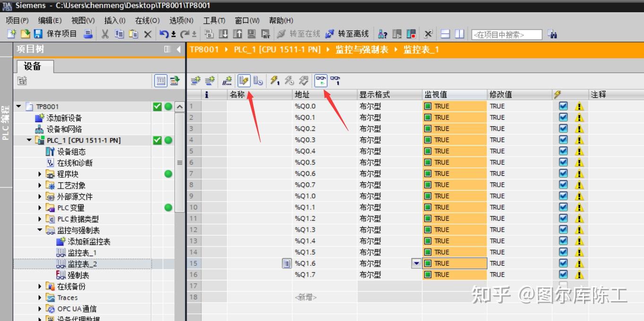
Task: Open display format dropdown for %Q1.6
Action: [x=416, y=263]
